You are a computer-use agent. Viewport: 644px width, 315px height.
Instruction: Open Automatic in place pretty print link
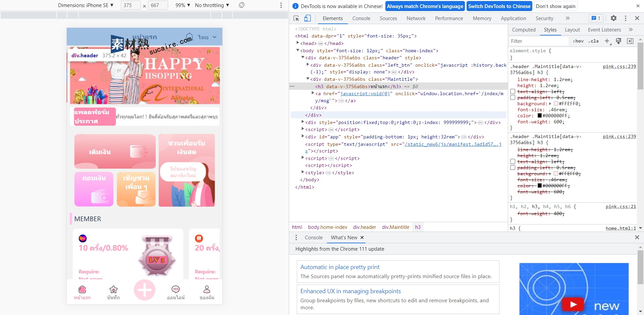point(340,267)
